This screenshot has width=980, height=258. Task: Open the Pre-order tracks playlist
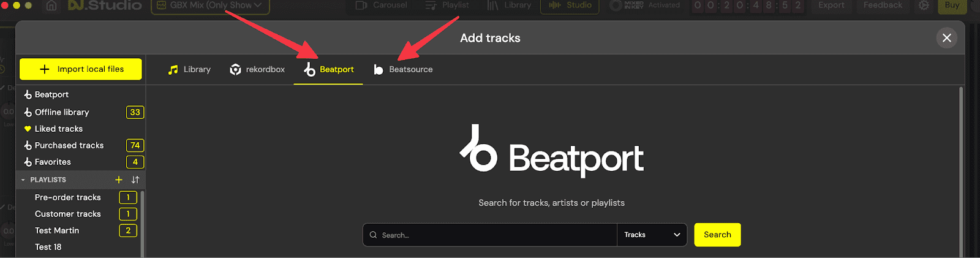[68, 197]
